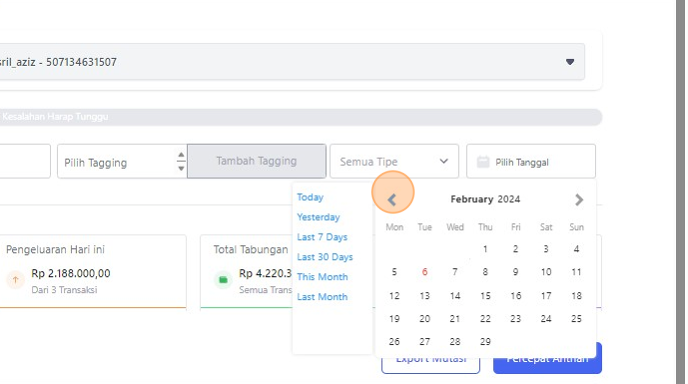The height and width of the screenshot is (384, 688).
Task: Select the Today date range
Action: click(310, 197)
